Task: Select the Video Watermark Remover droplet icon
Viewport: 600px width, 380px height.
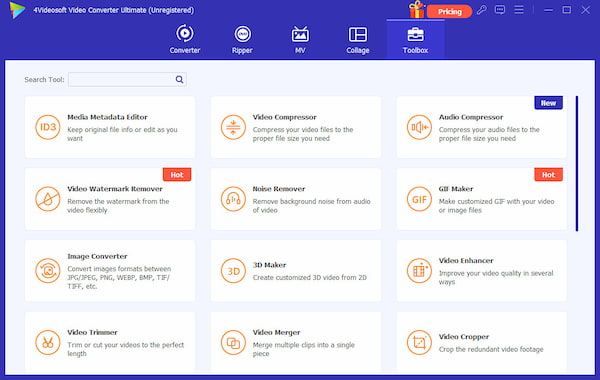Action: (x=48, y=199)
